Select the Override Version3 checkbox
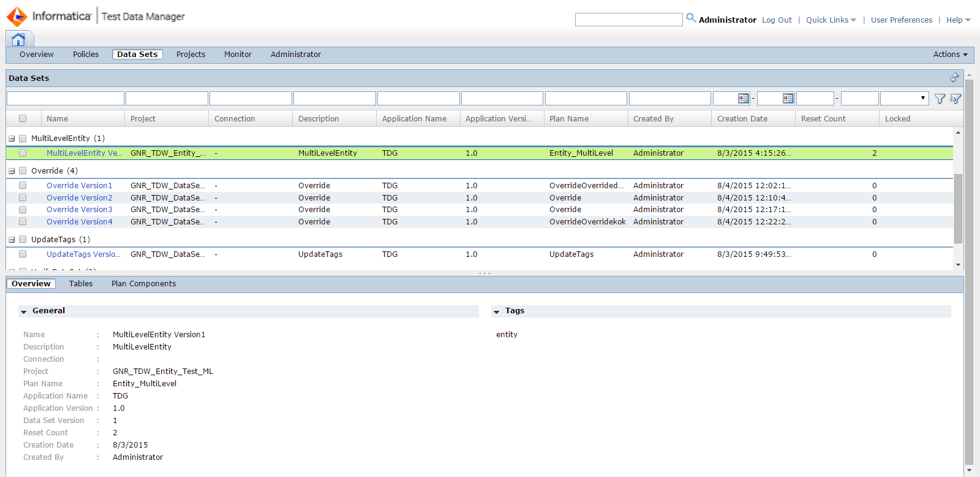980x477 pixels. click(x=23, y=210)
